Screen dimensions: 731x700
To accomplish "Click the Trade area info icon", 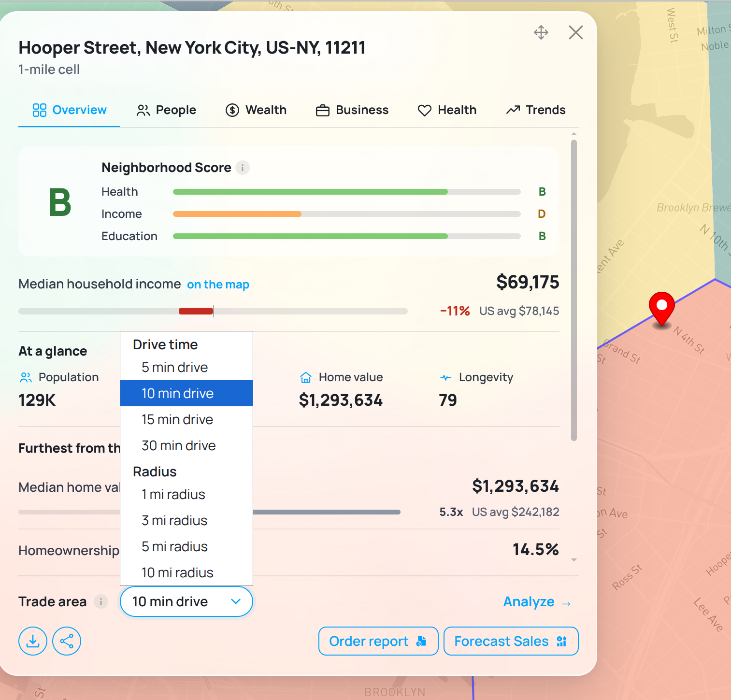I will (x=101, y=601).
